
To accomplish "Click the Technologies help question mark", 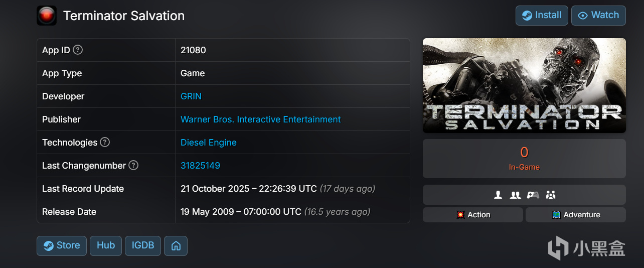I will click(x=105, y=143).
